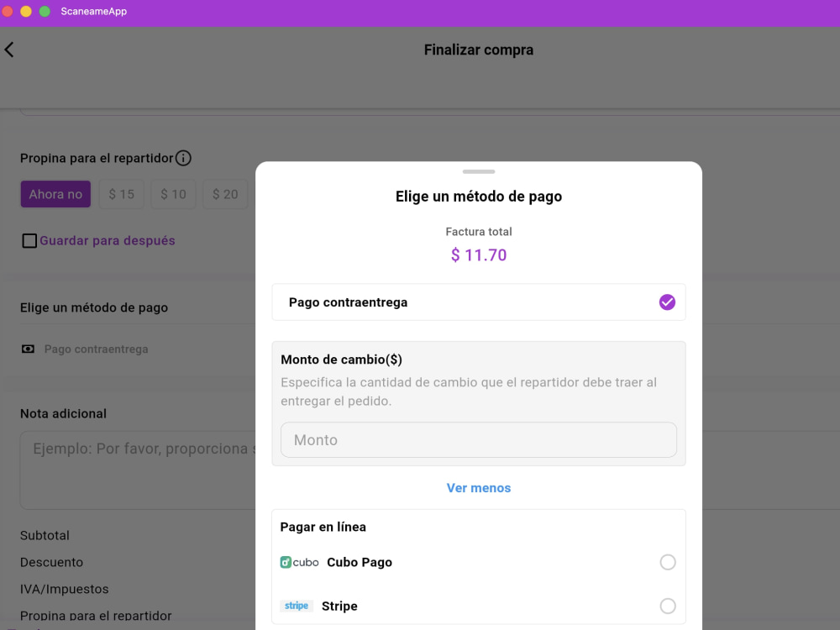Click the Finalizar compra title
The height and width of the screenshot is (630, 840).
(x=479, y=50)
